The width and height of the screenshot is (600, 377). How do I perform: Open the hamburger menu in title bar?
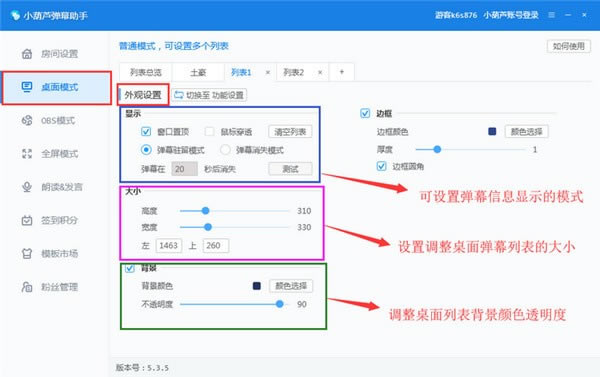[x=551, y=15]
